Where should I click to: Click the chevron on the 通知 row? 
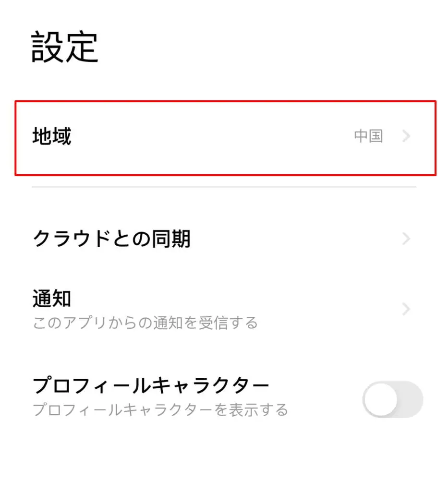click(406, 309)
